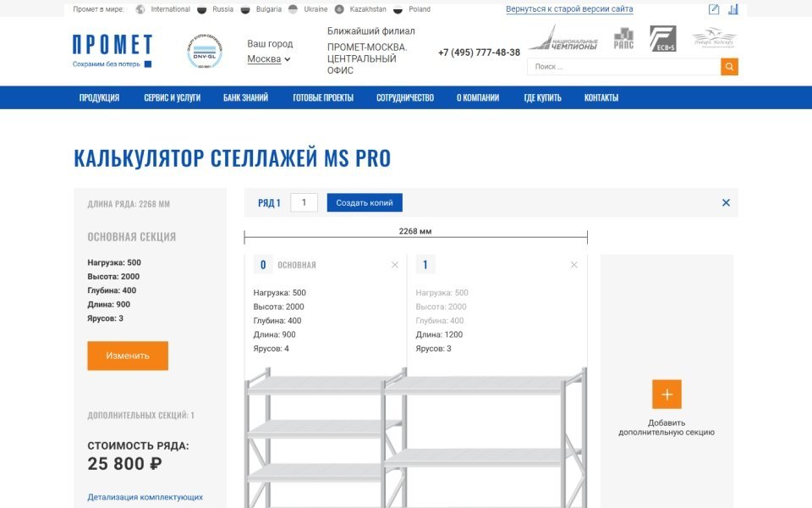The height and width of the screenshot is (508, 812).
Task: Open the О КОМПАНИИ menu
Action: tap(477, 97)
